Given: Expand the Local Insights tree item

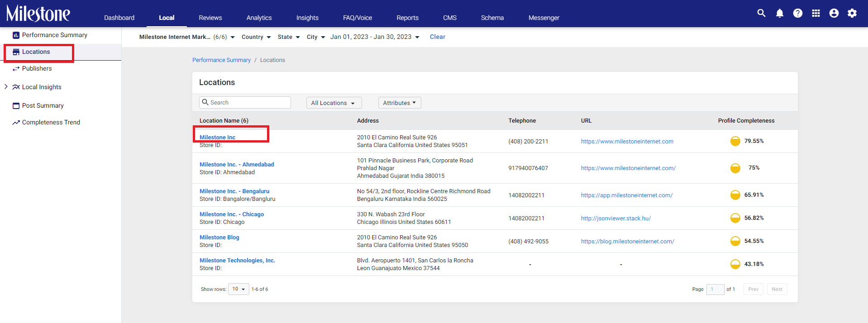Looking at the screenshot, I should [x=6, y=86].
